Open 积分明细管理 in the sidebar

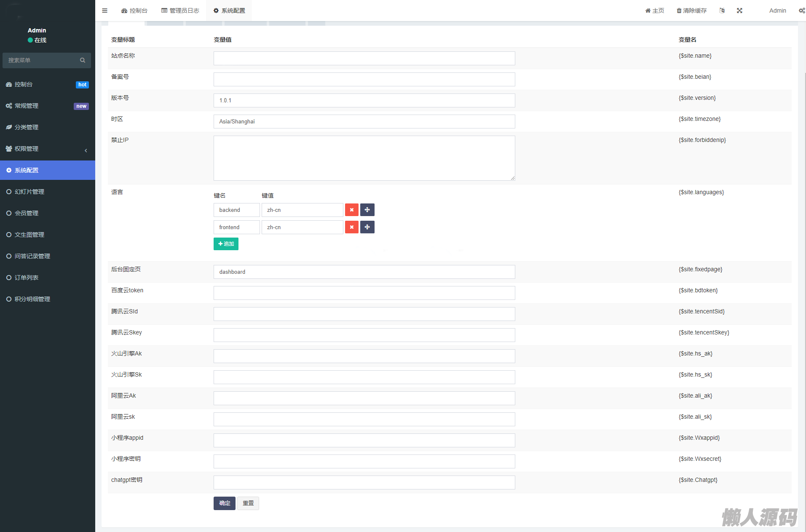48,299
